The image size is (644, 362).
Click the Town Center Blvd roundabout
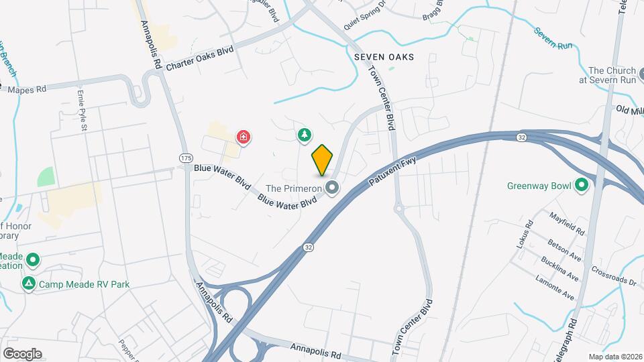pyautogui.click(x=398, y=208)
